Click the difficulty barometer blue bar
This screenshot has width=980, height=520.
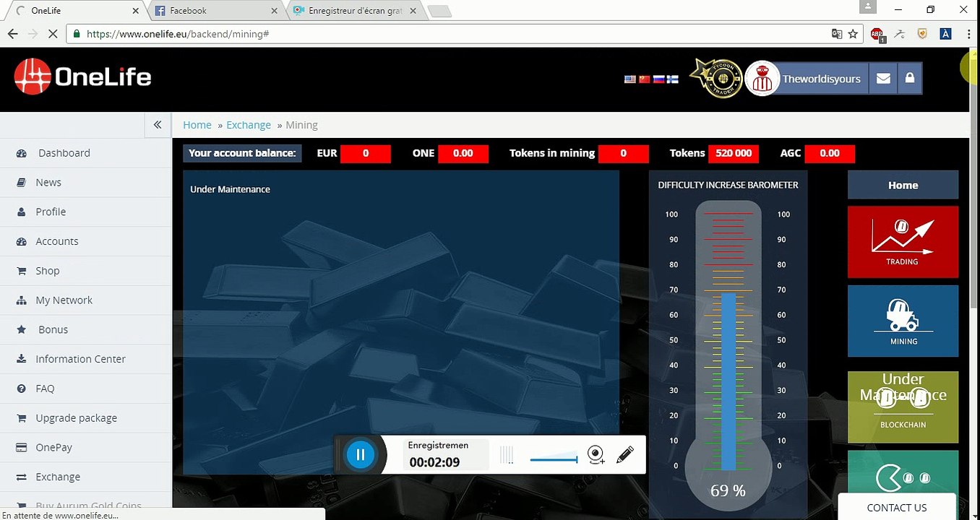728,382
